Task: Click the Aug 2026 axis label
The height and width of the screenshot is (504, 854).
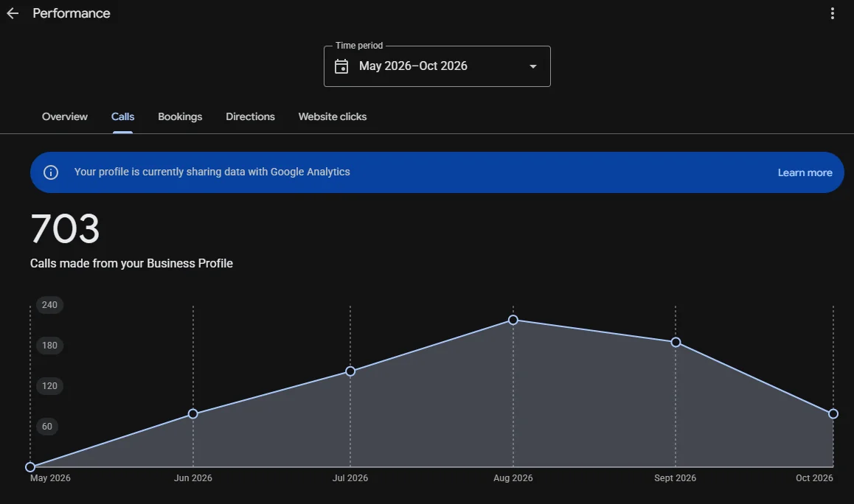Action: click(513, 478)
